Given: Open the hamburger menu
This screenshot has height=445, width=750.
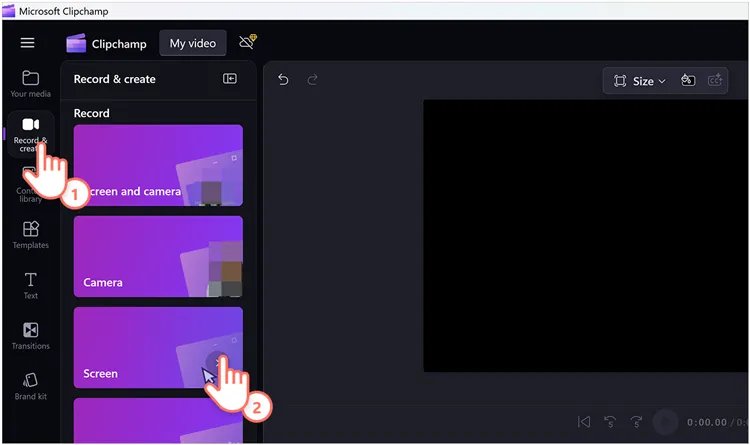Looking at the screenshot, I should [27, 43].
